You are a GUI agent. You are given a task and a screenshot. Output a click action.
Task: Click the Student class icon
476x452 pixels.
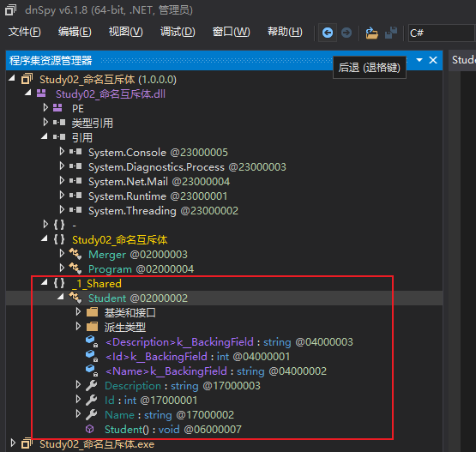point(75,298)
